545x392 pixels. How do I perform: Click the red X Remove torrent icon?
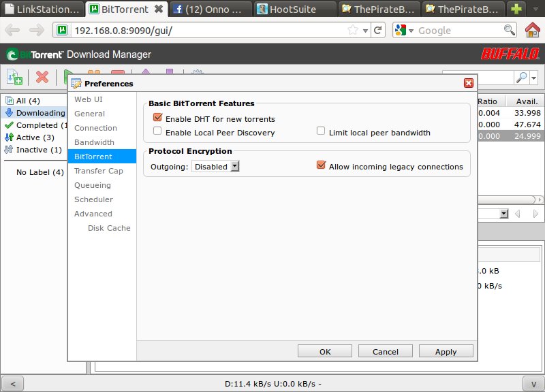pos(42,77)
